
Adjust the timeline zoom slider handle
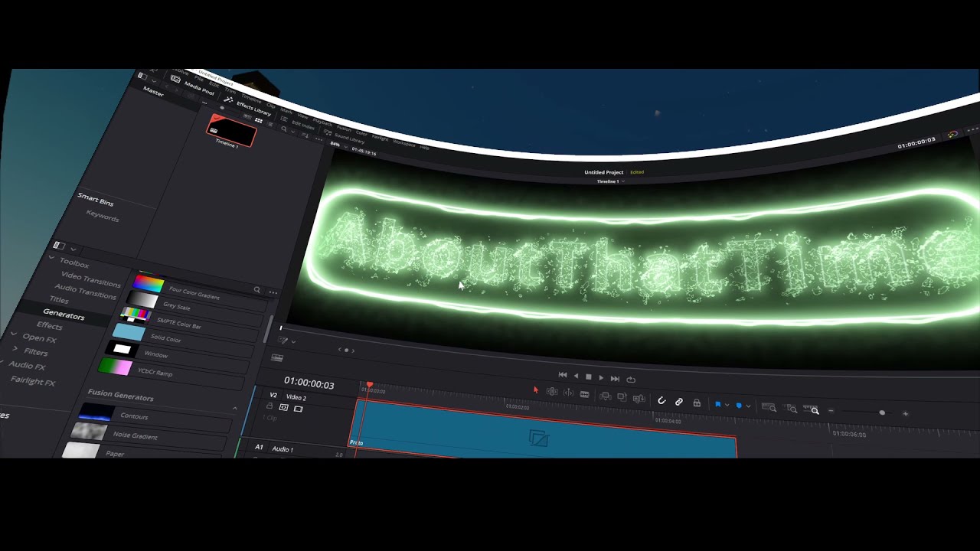pos(882,412)
